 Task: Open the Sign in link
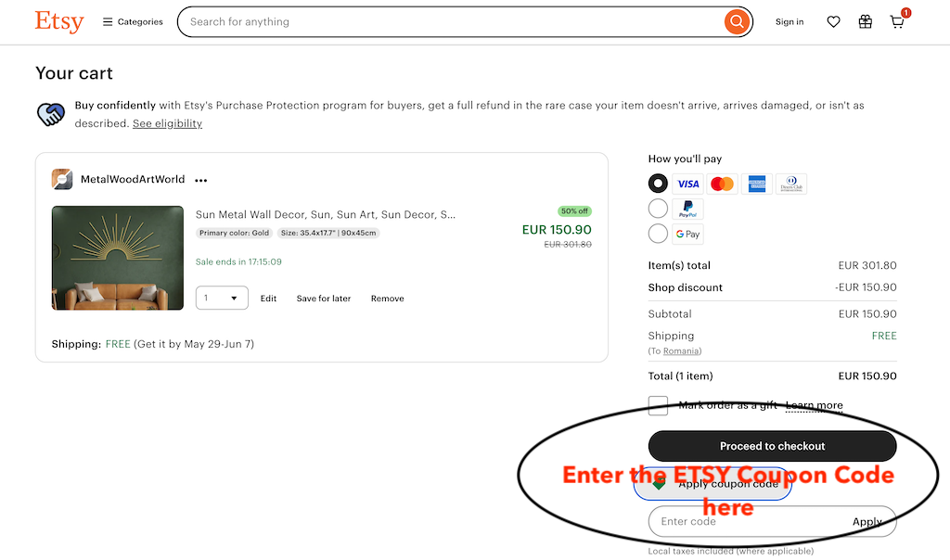[790, 22]
